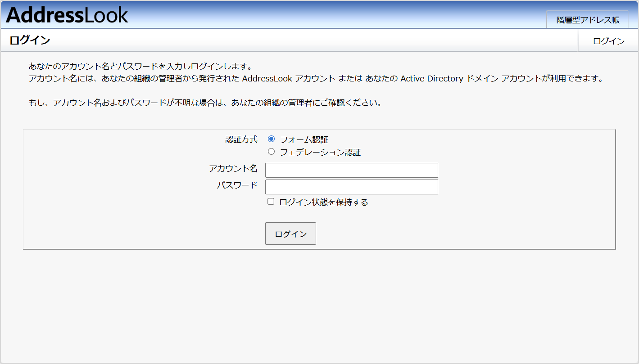
Task: Switch to フェデレーション認証 authentication
Action: point(271,152)
